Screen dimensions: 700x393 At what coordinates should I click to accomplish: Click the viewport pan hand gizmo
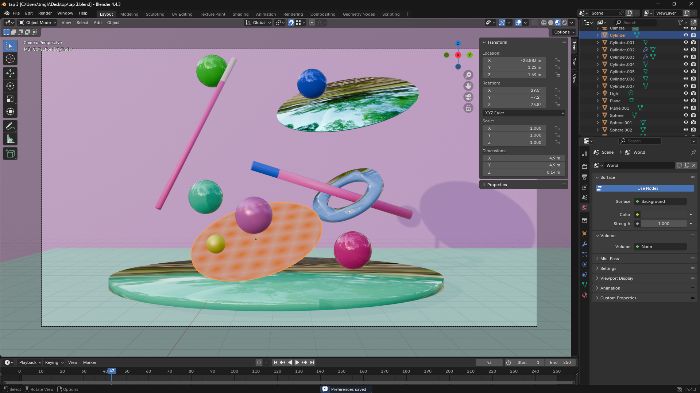468,86
